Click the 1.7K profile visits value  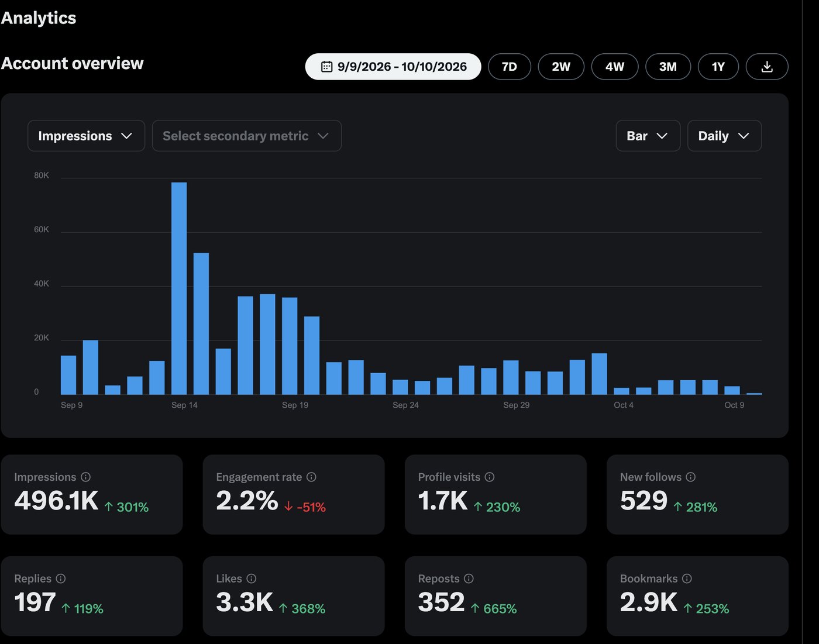(x=443, y=501)
